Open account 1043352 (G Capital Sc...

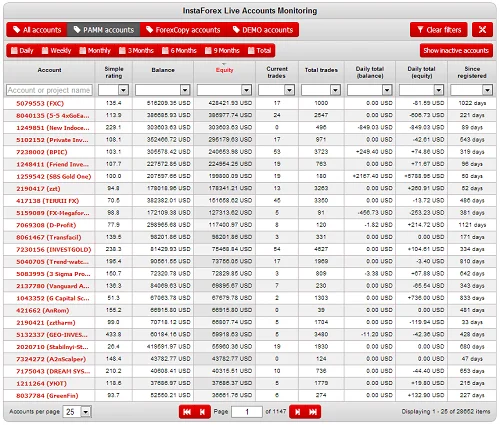tap(53, 298)
